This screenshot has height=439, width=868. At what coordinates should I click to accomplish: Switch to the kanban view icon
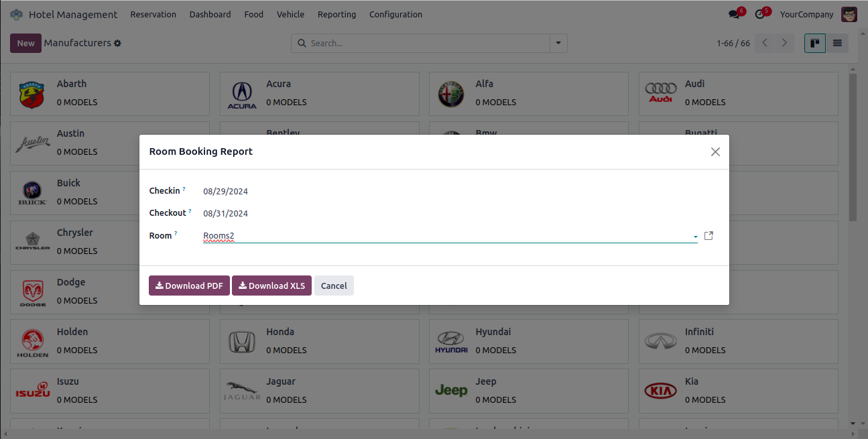pos(815,44)
